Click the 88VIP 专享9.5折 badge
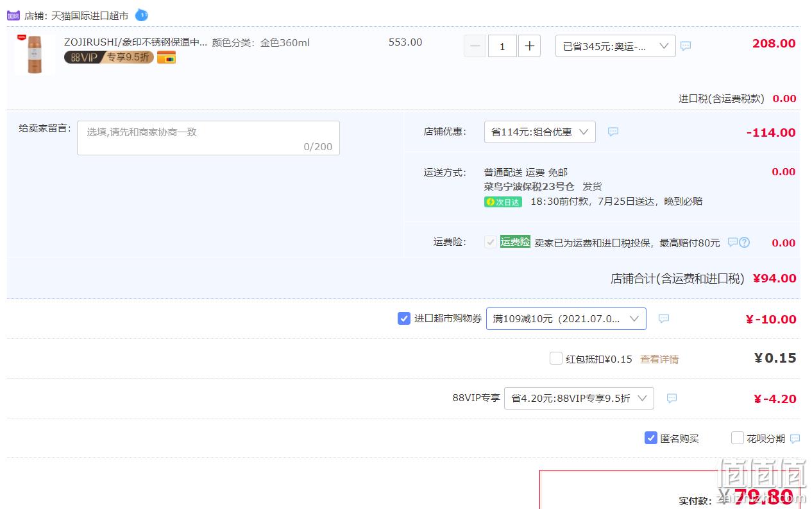The image size is (812, 509). click(109, 57)
